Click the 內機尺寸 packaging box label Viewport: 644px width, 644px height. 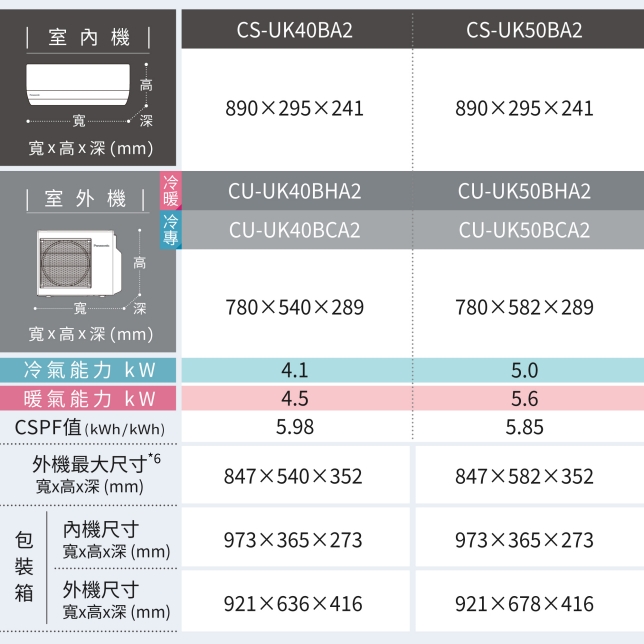(x=115, y=538)
